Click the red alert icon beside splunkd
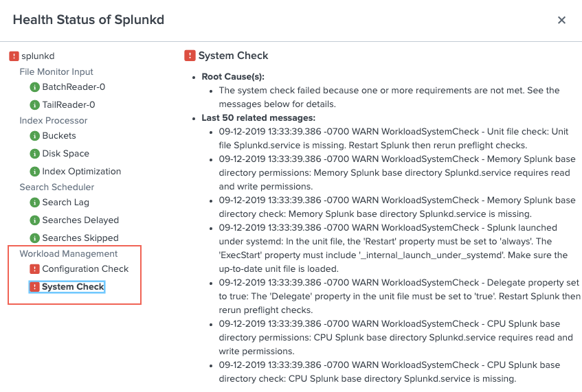 tap(14, 56)
